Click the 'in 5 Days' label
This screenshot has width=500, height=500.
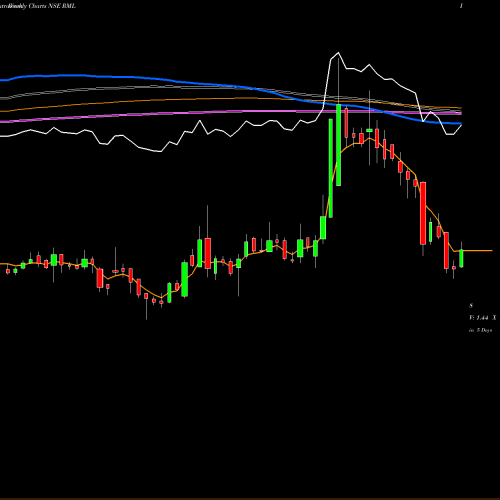click(x=481, y=330)
